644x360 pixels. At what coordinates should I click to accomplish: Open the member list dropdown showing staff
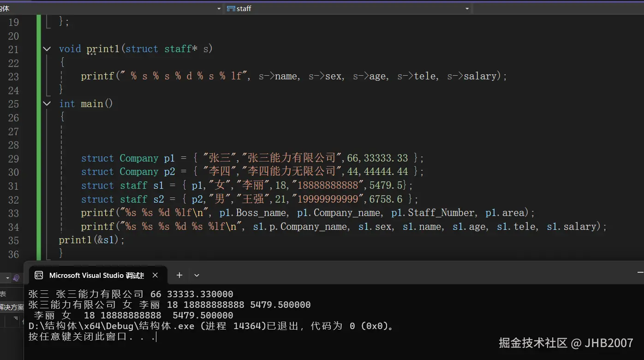pyautogui.click(x=467, y=8)
